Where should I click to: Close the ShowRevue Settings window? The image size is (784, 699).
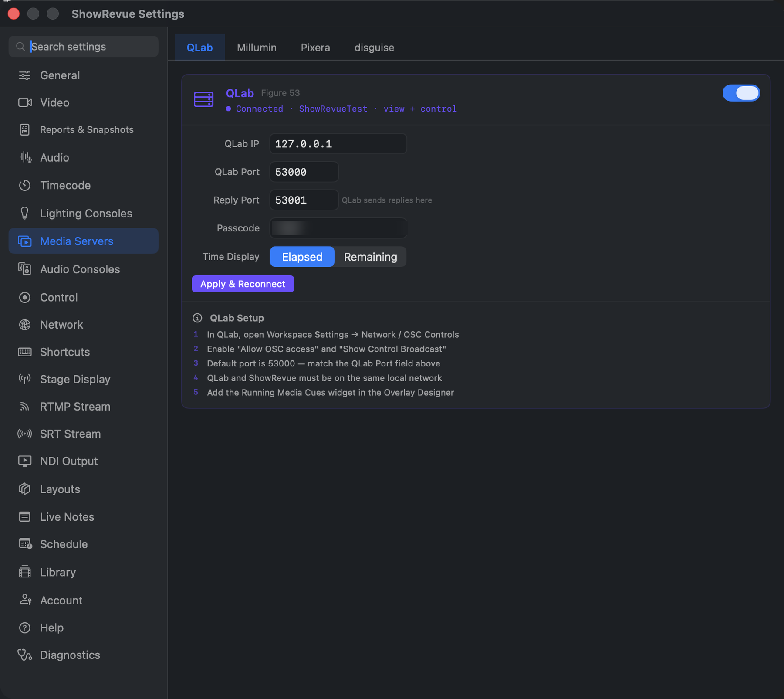coord(14,14)
